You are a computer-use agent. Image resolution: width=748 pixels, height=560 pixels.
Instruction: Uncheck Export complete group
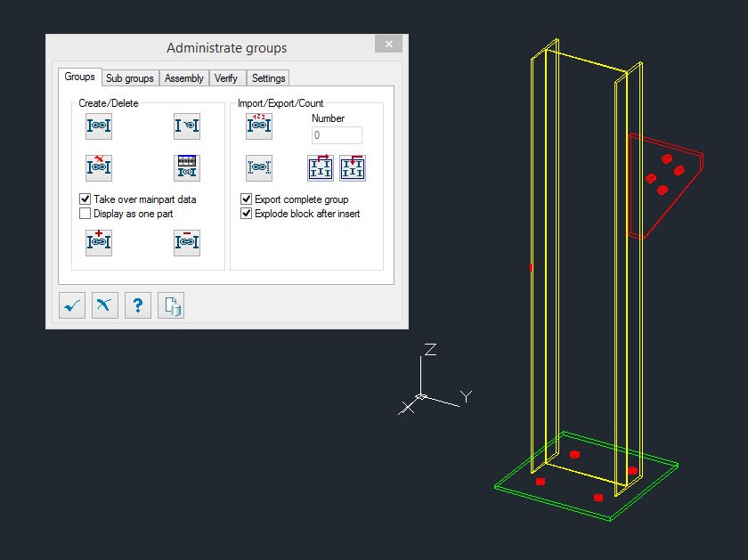(246, 199)
